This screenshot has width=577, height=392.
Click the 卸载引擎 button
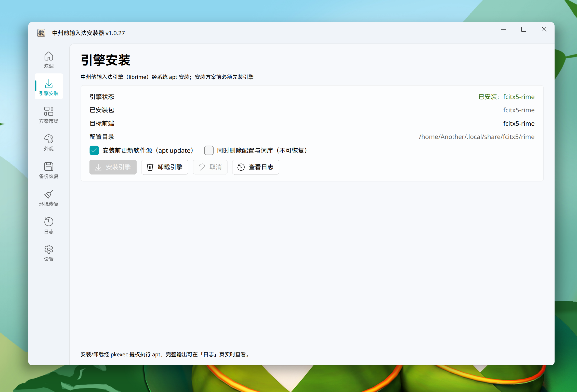coord(165,167)
